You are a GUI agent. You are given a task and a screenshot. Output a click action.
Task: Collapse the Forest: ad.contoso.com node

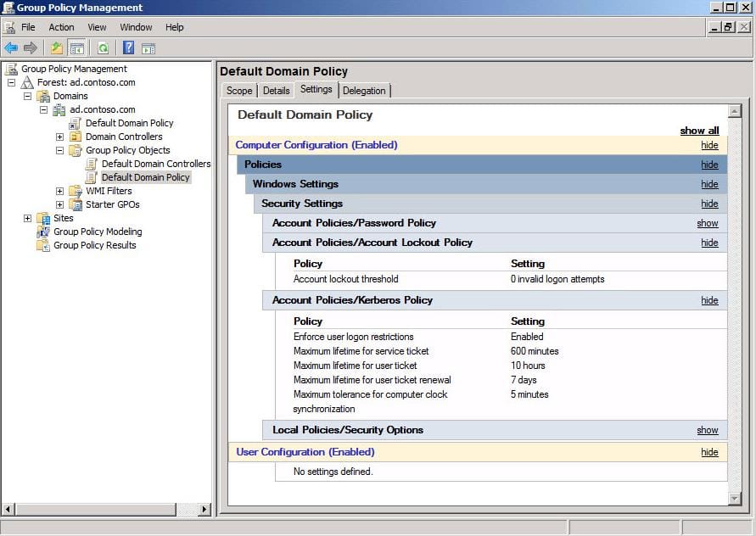[x=12, y=83]
